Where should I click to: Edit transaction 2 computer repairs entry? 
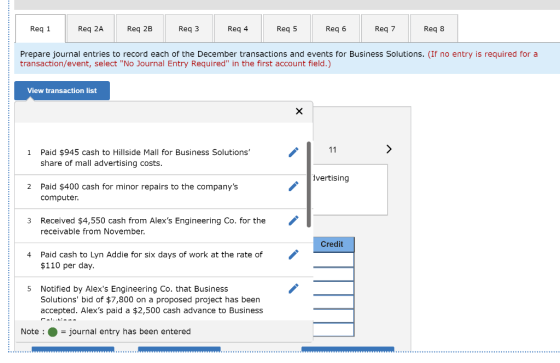coord(293,187)
